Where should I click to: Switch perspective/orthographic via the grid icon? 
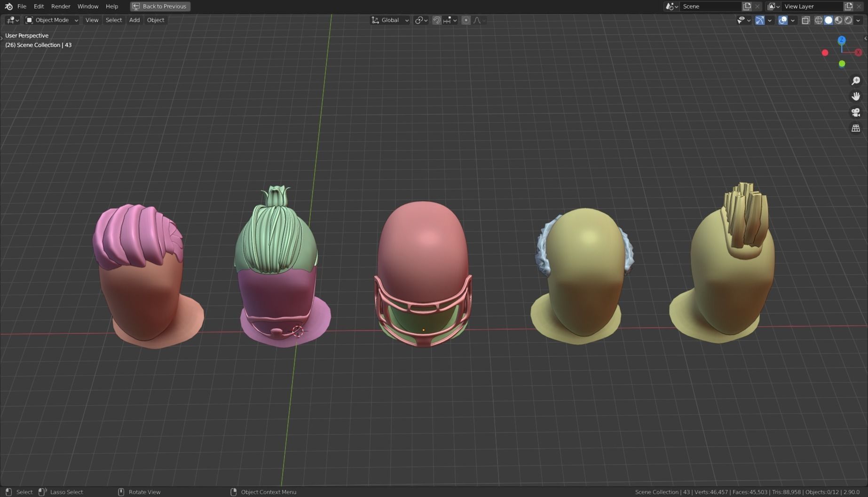tap(856, 128)
